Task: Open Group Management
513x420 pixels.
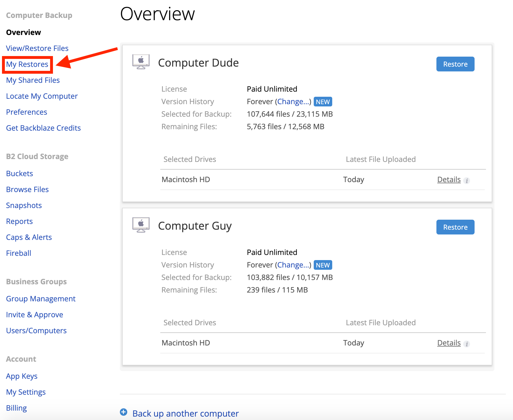Action: click(41, 299)
